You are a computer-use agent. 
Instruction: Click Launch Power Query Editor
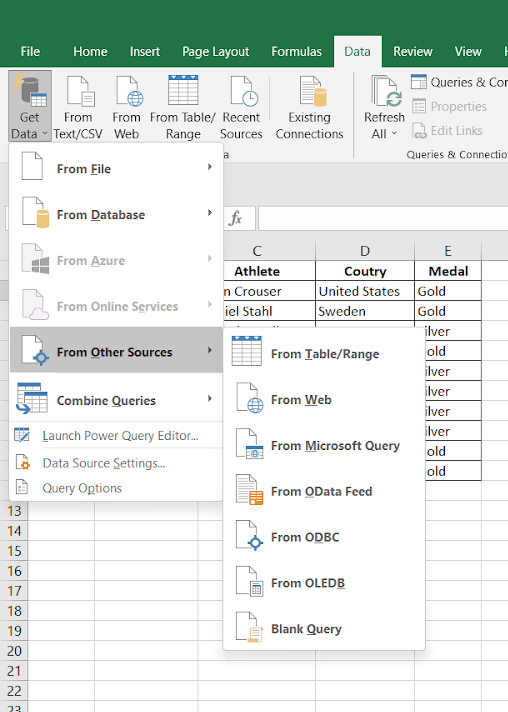coord(116,435)
